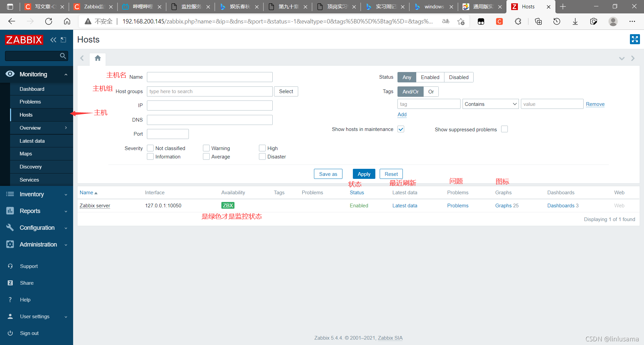Click the Apply filter button
Image resolution: width=644 pixels, height=345 pixels.
364,174
